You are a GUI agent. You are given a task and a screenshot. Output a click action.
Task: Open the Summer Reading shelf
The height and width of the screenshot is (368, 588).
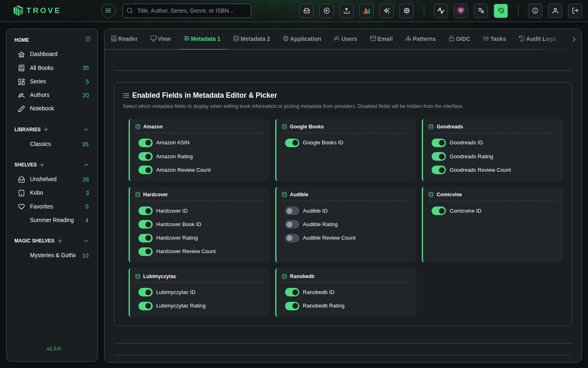pos(52,220)
